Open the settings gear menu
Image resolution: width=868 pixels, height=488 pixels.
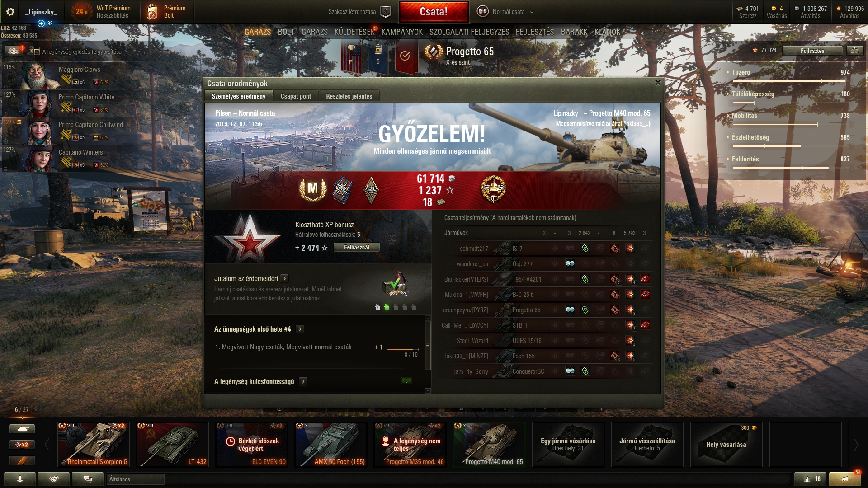pos(10,12)
